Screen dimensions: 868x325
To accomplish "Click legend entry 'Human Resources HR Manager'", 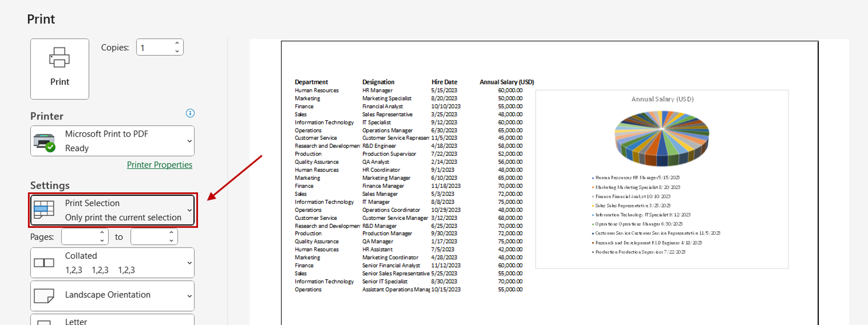I will click(x=636, y=178).
